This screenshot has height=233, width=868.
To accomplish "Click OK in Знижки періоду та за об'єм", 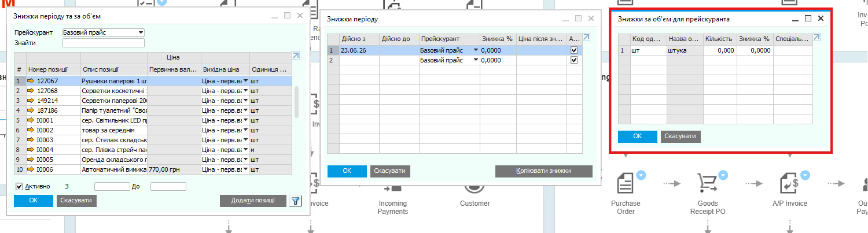I will click(34, 201).
